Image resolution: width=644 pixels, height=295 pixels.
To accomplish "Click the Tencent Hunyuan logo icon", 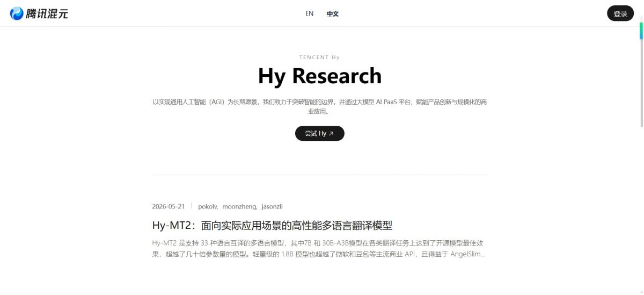I will pos(17,13).
